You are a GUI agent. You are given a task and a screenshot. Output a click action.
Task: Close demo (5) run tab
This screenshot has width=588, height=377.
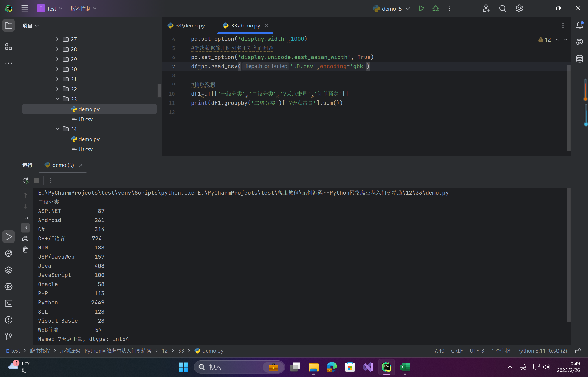pyautogui.click(x=81, y=165)
